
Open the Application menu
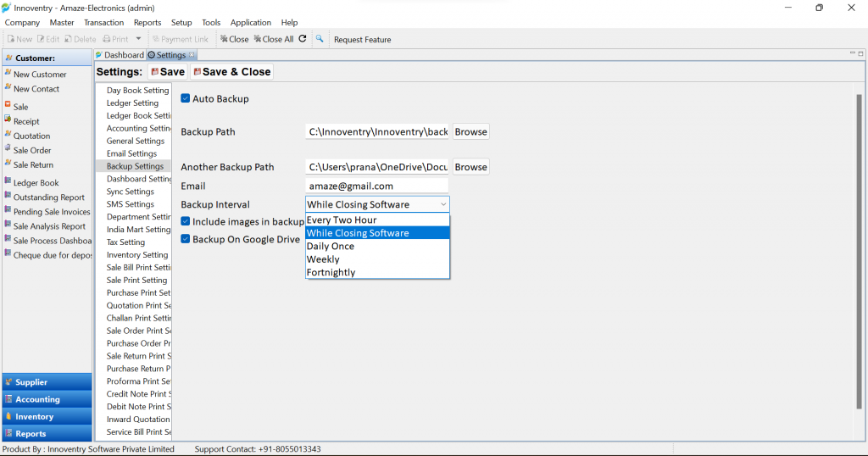pyautogui.click(x=251, y=23)
